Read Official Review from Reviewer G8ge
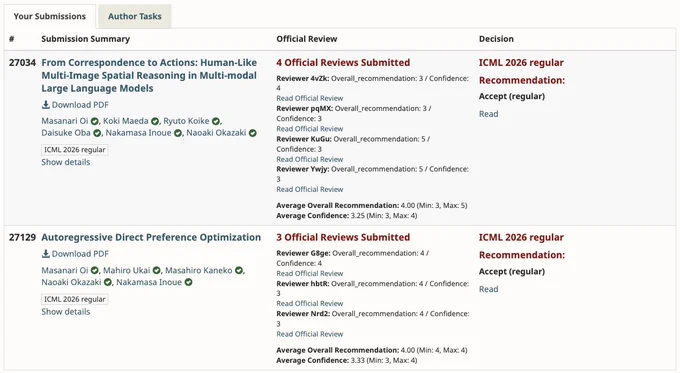The height and width of the screenshot is (373, 680). (x=310, y=274)
